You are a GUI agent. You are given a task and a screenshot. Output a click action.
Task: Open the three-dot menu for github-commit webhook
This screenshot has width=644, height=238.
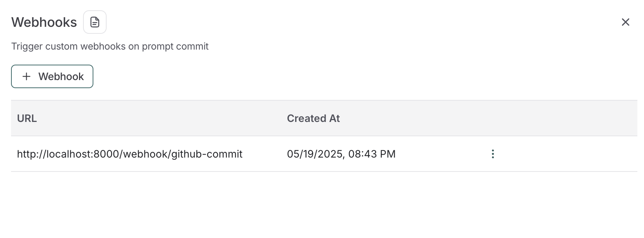tap(493, 154)
